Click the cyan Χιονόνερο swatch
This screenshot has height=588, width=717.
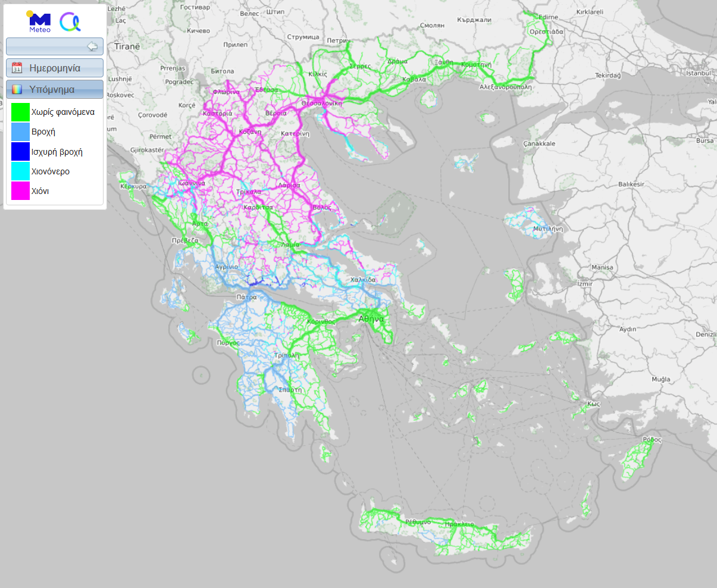coord(20,171)
